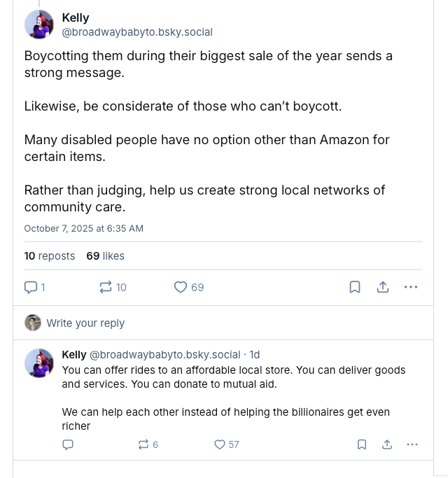This screenshot has height=478, width=448.
Task: Open more options on main post
Action: 411,287
